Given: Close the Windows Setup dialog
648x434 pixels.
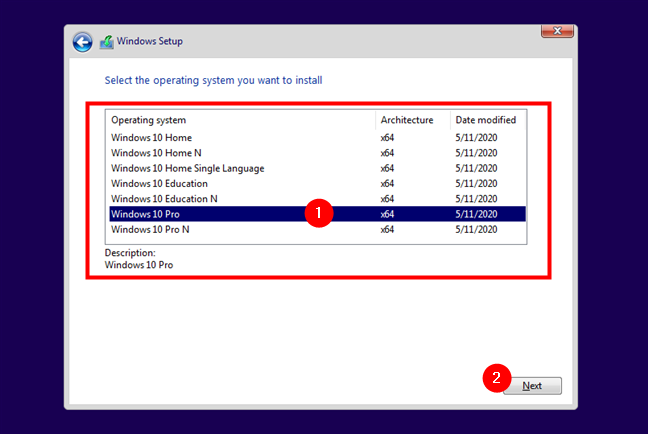Looking at the screenshot, I should coord(557,31).
